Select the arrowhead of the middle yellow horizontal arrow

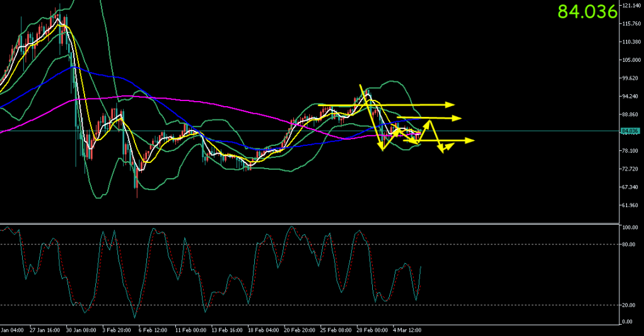(457, 118)
